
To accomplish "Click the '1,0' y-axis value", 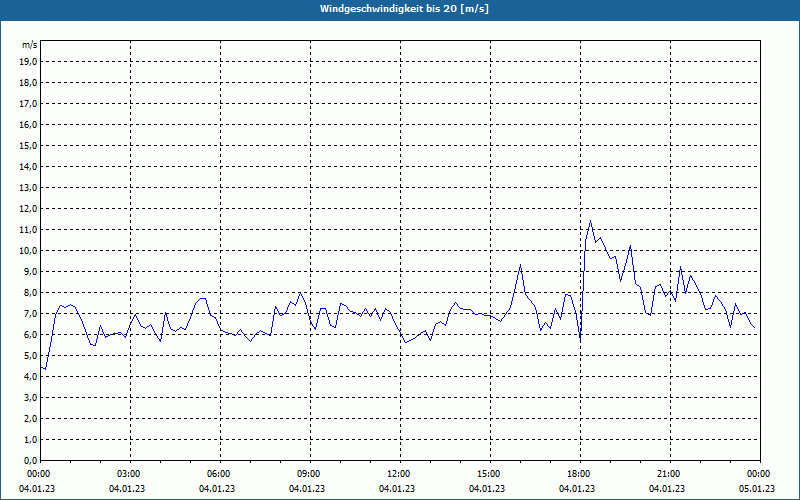I will pos(31,439).
